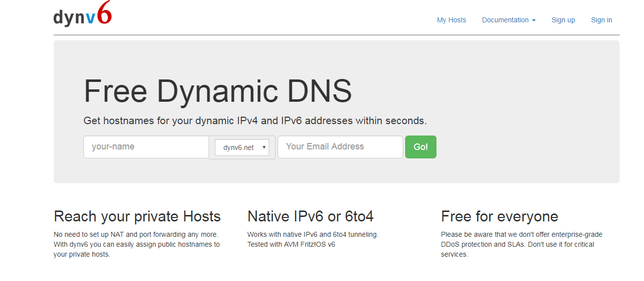This screenshot has width=644, height=281.
Task: Open the dynv6.net domain dropdown
Action: pyautogui.click(x=241, y=147)
